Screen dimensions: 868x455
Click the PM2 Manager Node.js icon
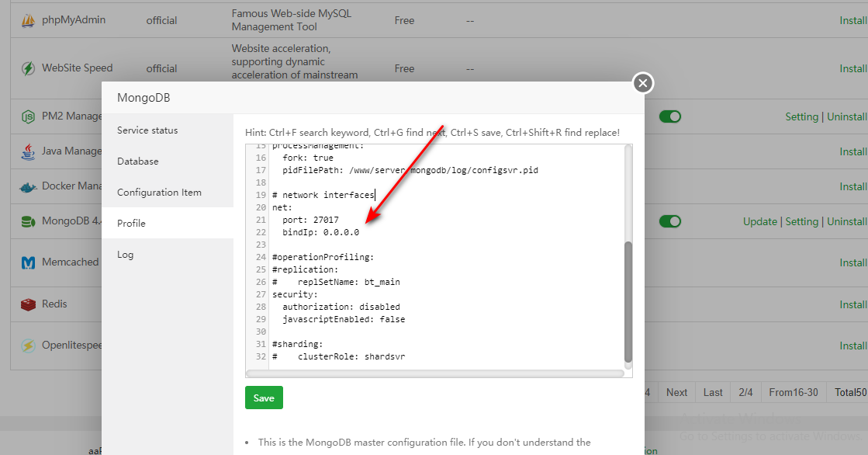point(28,117)
